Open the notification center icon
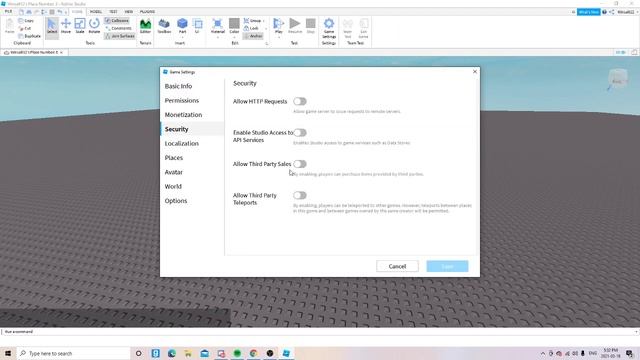Image resolution: width=640 pixels, height=360 pixels. [x=629, y=353]
